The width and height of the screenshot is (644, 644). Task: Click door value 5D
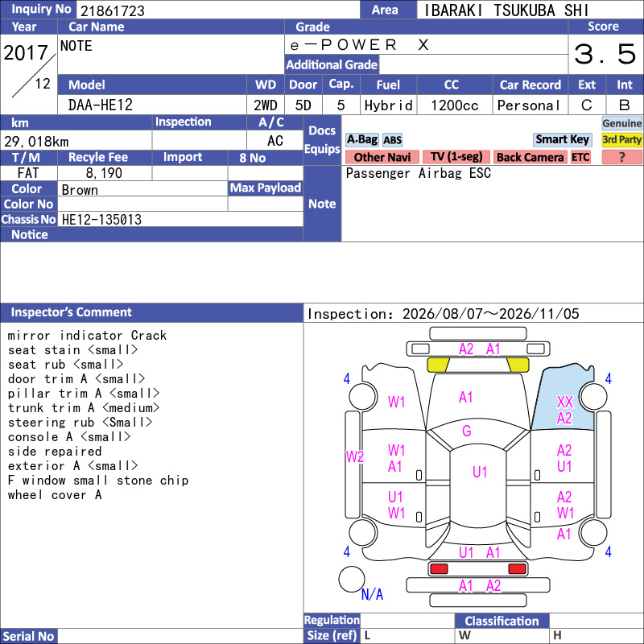tap(303, 105)
